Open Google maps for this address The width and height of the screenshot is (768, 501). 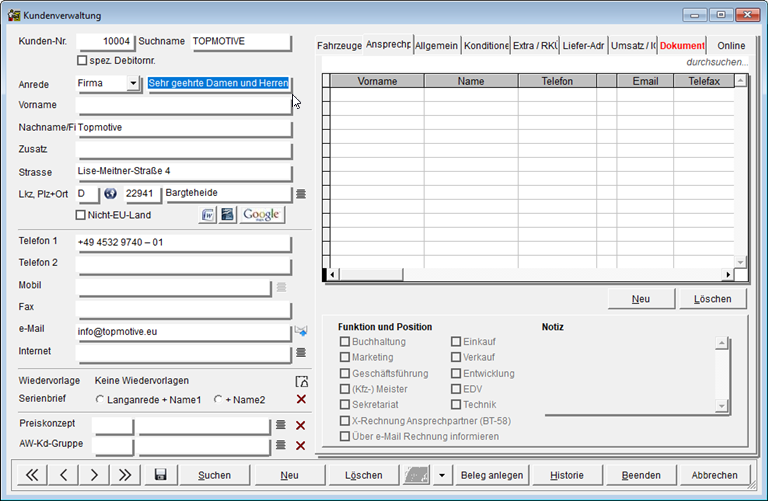tap(262, 215)
